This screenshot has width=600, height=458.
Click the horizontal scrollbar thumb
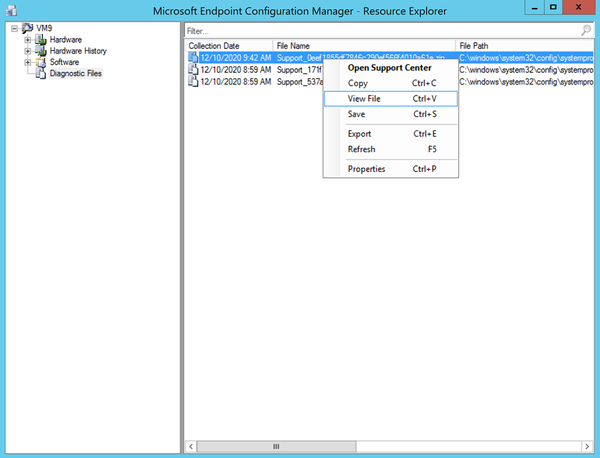pyautogui.click(x=276, y=446)
